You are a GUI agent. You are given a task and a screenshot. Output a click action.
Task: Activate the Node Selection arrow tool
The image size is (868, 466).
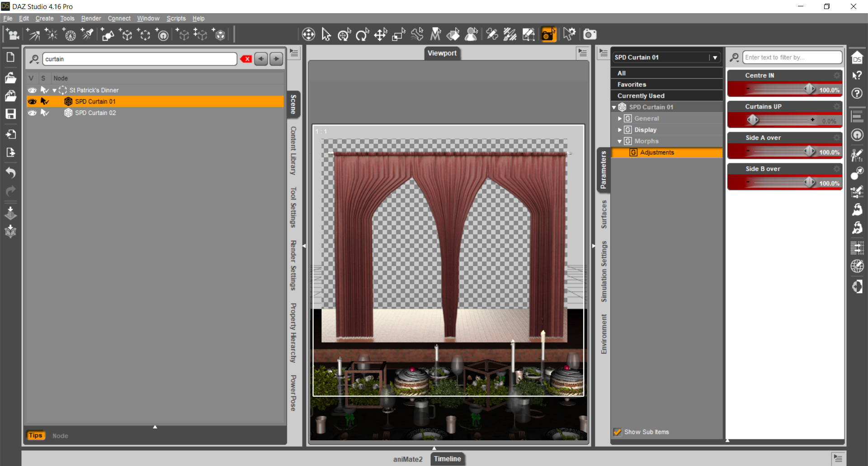(326, 34)
